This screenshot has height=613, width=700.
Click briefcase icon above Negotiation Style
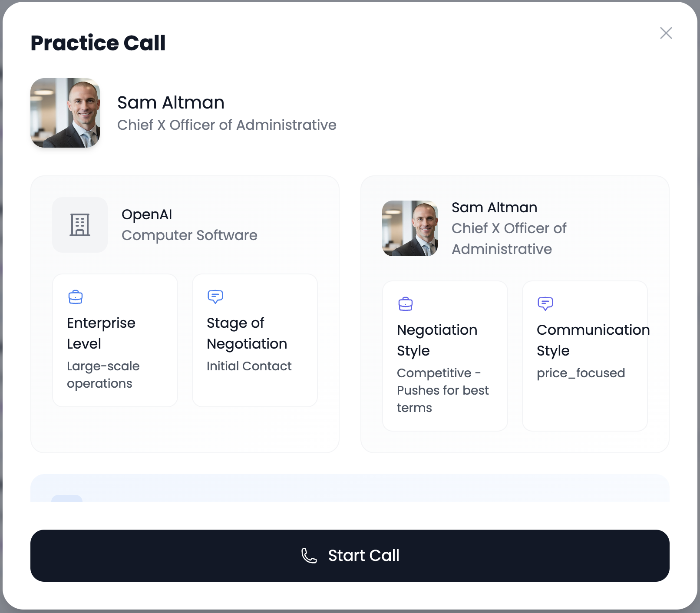tap(406, 304)
